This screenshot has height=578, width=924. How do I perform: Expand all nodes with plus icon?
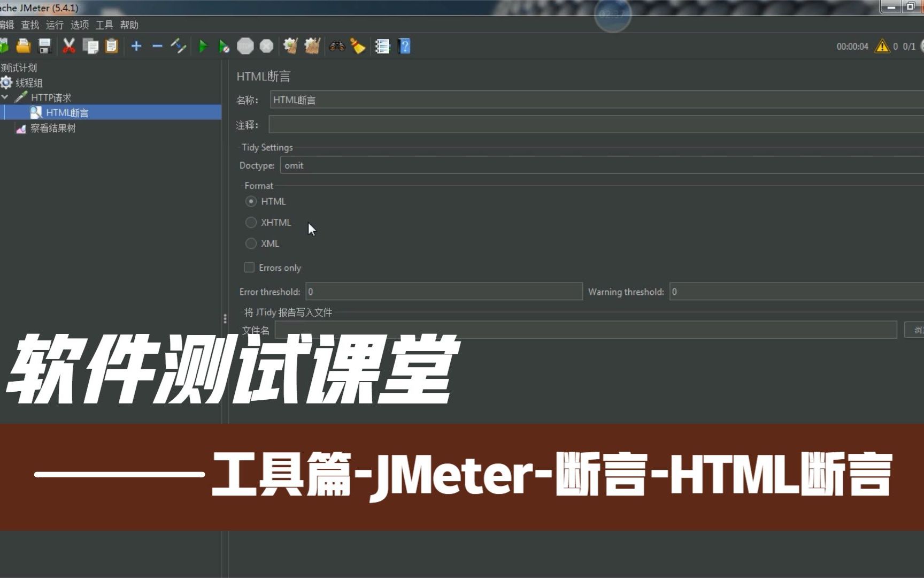coord(136,47)
